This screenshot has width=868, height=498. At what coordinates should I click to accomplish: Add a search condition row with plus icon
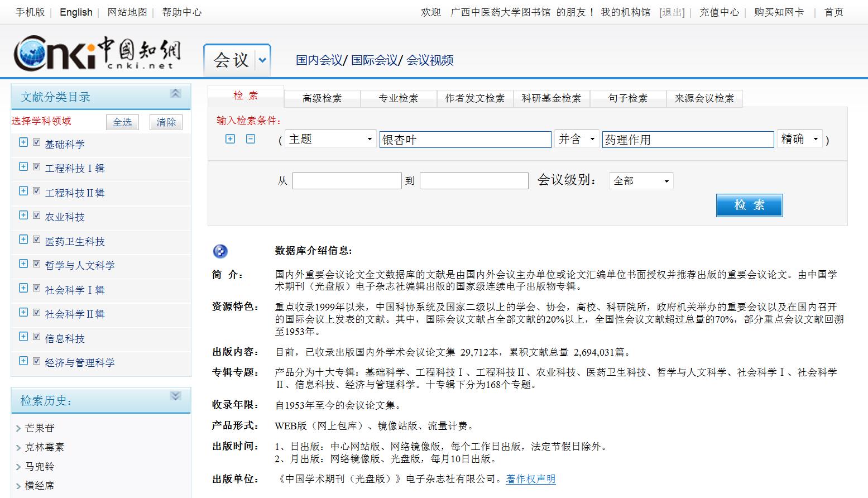[x=230, y=139]
